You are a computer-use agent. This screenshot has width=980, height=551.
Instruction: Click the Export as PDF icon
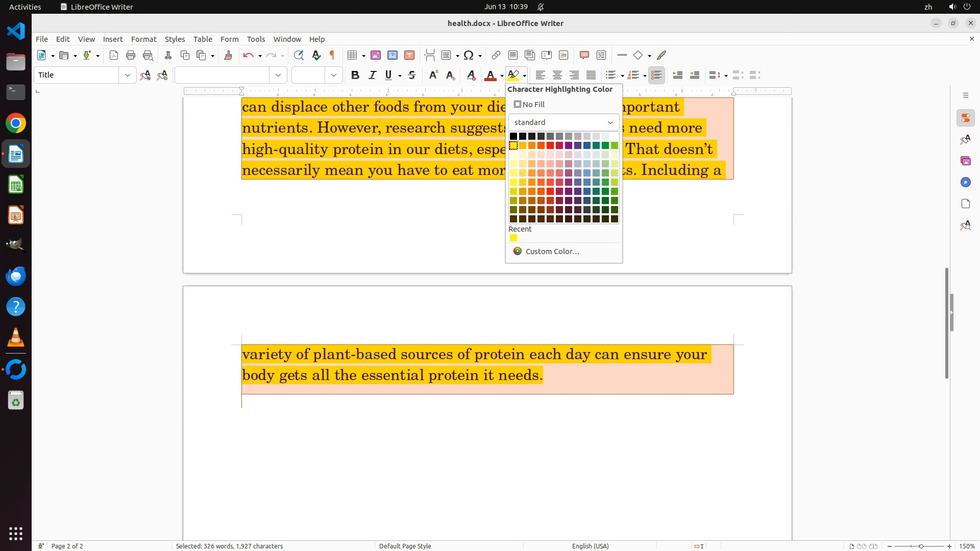point(114,56)
